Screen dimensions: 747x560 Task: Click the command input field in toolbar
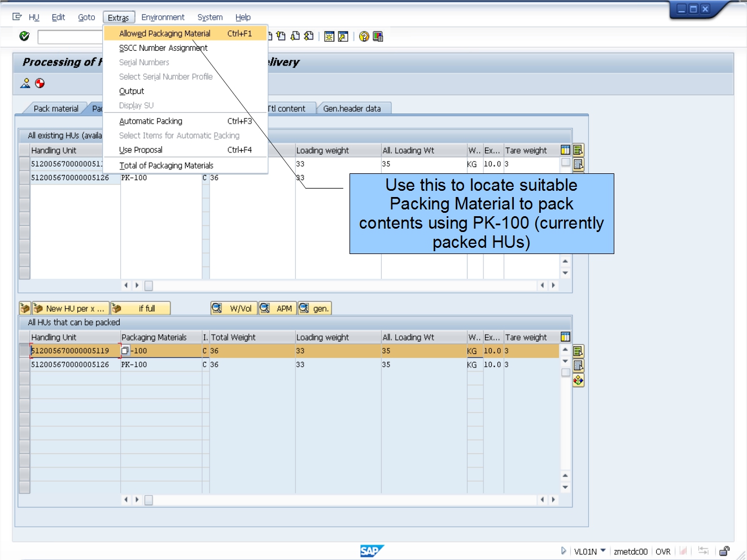coord(71,37)
